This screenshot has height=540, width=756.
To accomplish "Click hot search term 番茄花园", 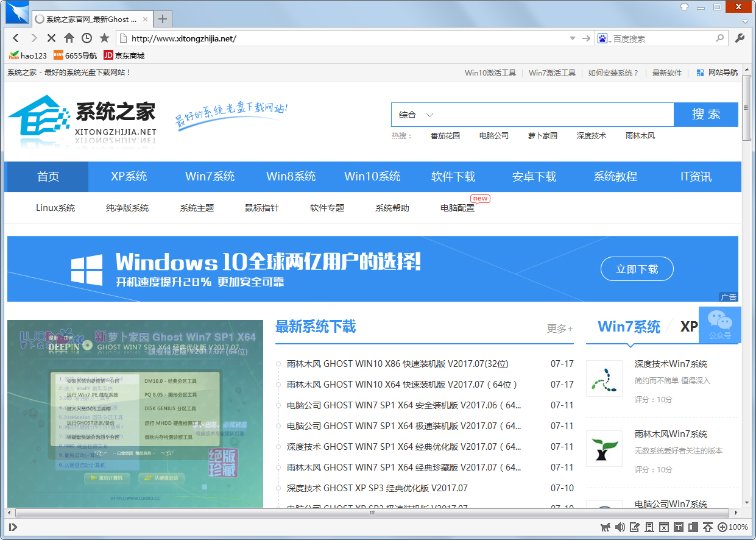I will tap(445, 136).
